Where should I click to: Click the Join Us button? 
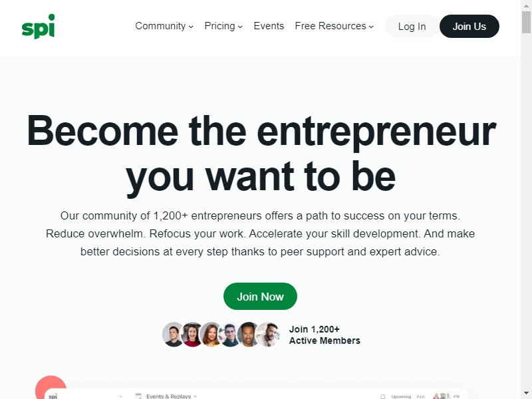469,27
